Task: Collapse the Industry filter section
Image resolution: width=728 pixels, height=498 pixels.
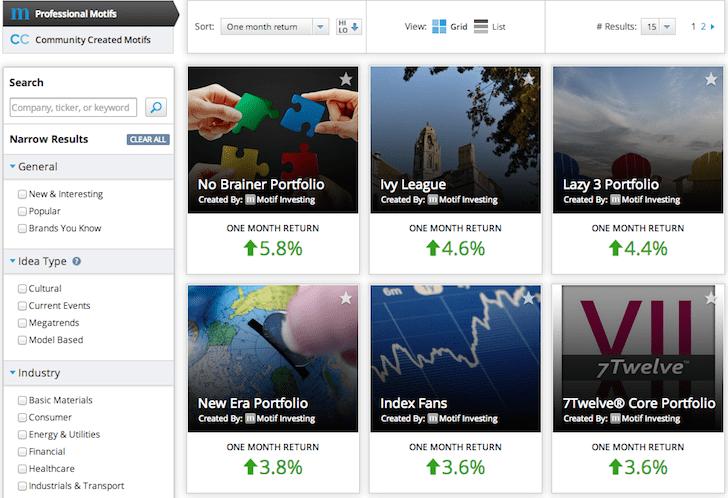Action: 13,374
